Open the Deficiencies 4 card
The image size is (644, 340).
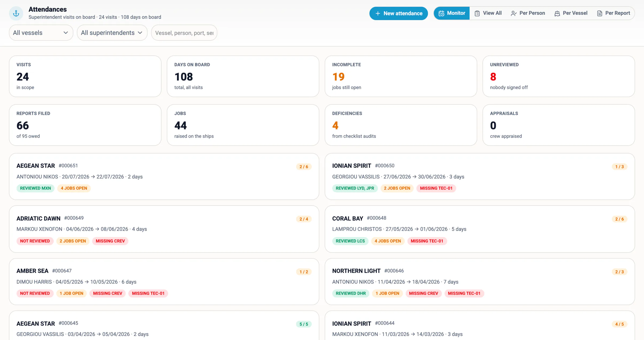pyautogui.click(x=401, y=125)
